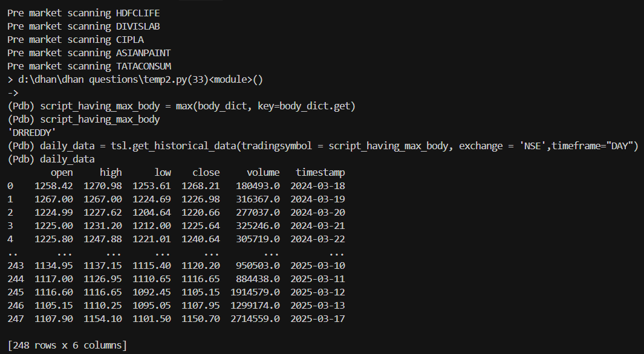Select the 'low' column header

click(163, 173)
